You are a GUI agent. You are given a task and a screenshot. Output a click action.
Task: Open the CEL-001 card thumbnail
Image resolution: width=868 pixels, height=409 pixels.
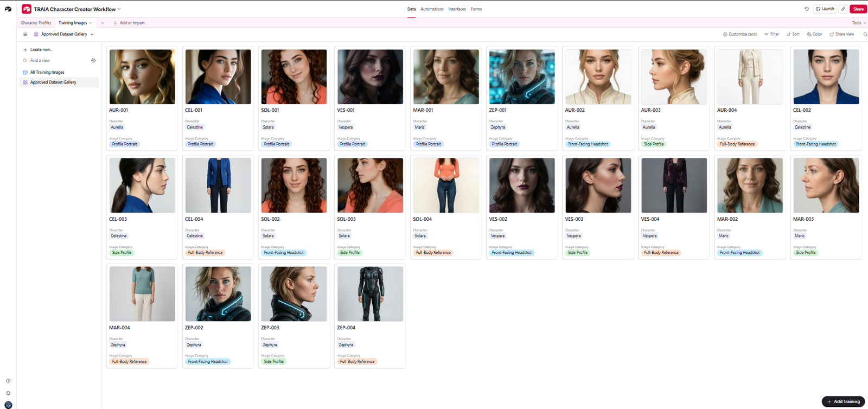(x=218, y=77)
